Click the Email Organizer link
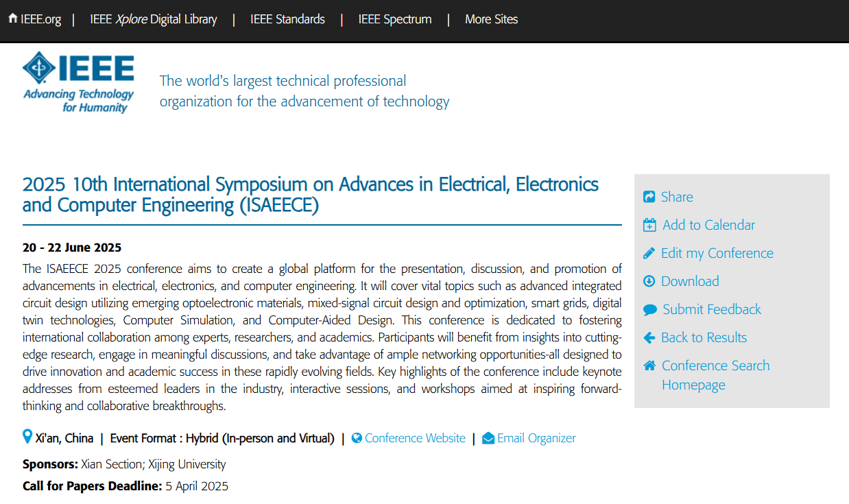 (x=536, y=438)
